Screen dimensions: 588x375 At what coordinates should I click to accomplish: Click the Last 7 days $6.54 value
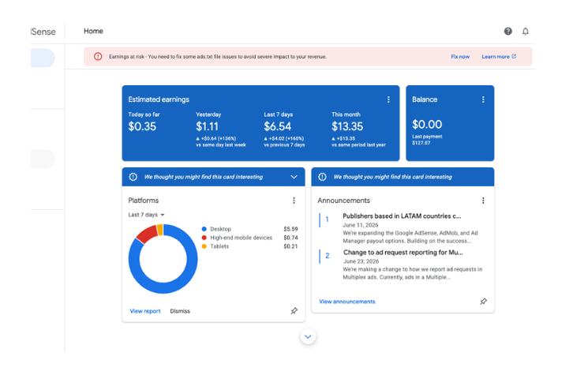click(278, 126)
